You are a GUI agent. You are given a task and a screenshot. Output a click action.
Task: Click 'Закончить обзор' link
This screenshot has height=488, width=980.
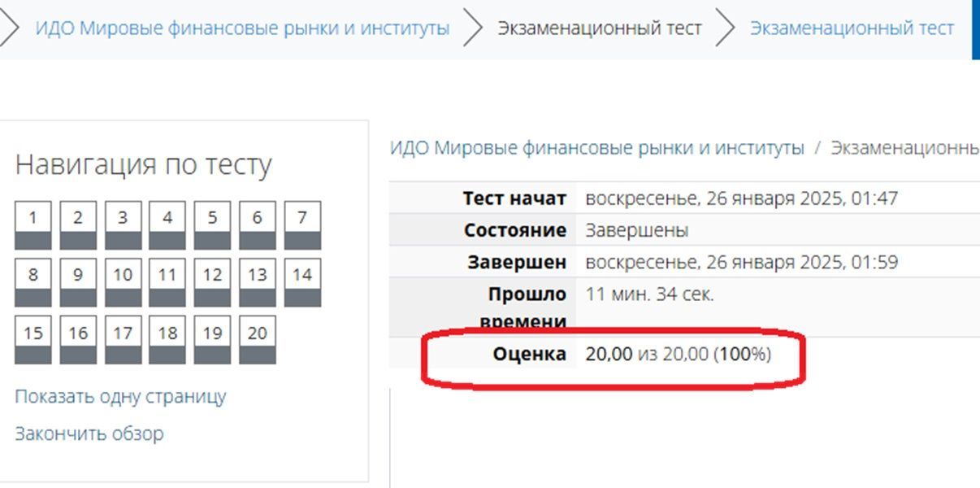point(89,434)
